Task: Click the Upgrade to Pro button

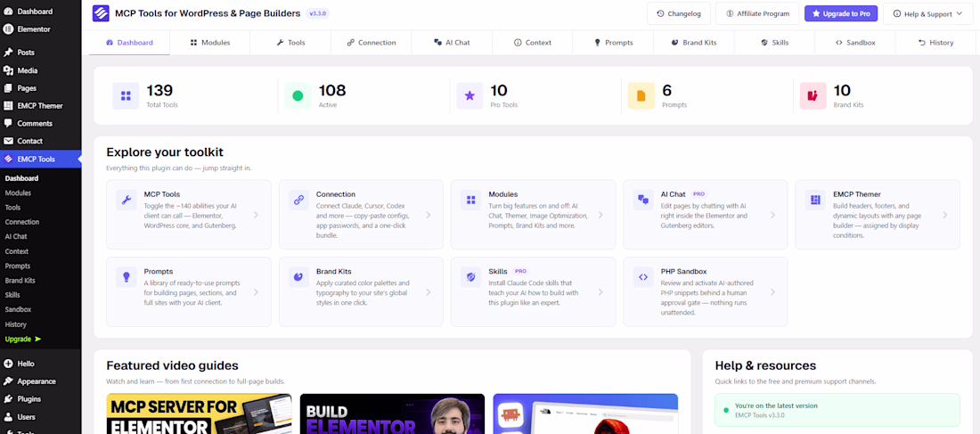Action: (841, 13)
